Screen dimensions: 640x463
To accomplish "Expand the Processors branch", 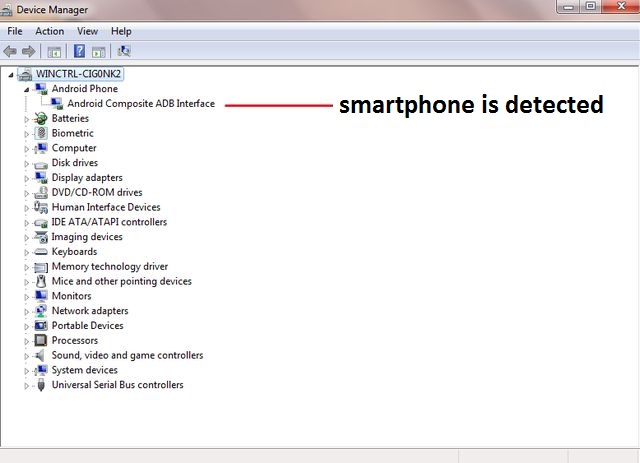I will click(x=27, y=341).
